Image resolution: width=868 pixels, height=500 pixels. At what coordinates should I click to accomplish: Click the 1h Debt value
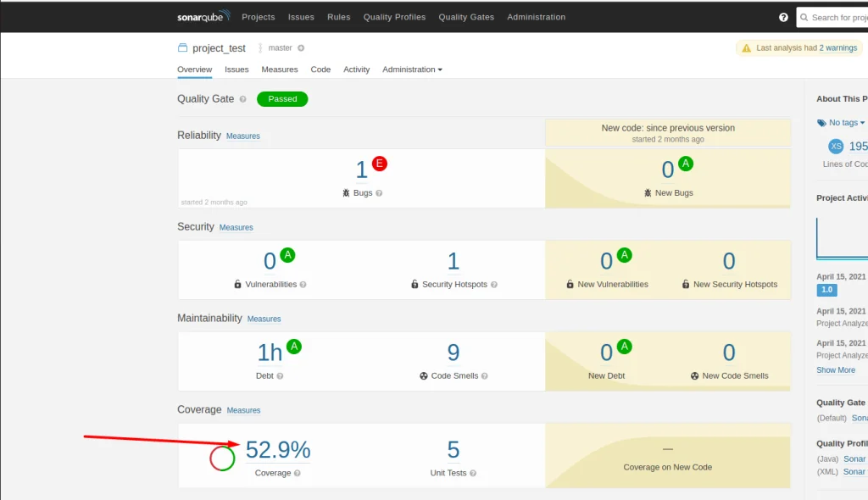click(x=270, y=353)
